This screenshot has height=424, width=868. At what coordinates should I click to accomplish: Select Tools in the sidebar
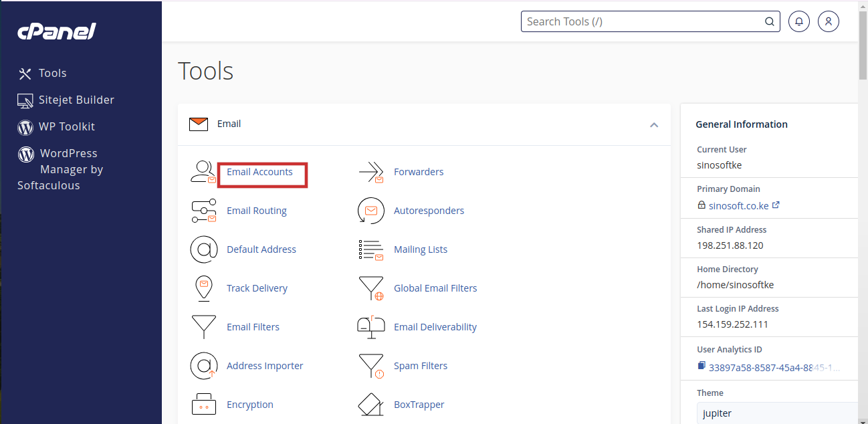coord(52,74)
